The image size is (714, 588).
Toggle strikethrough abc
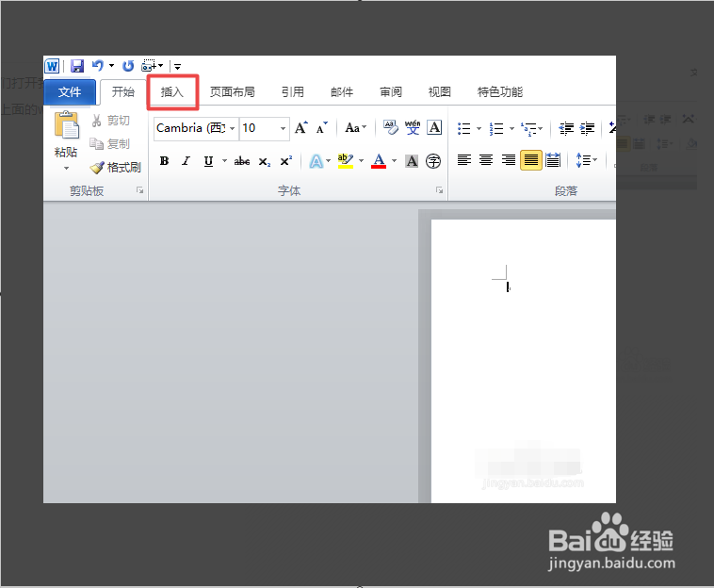242,161
